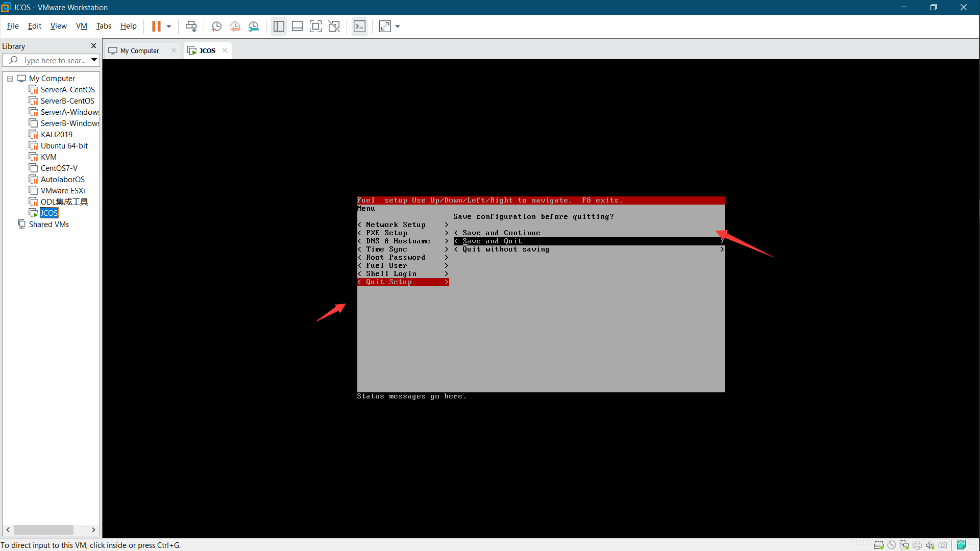Click the printer status icon
Image resolution: width=980 pixels, height=551 pixels.
coord(917,545)
